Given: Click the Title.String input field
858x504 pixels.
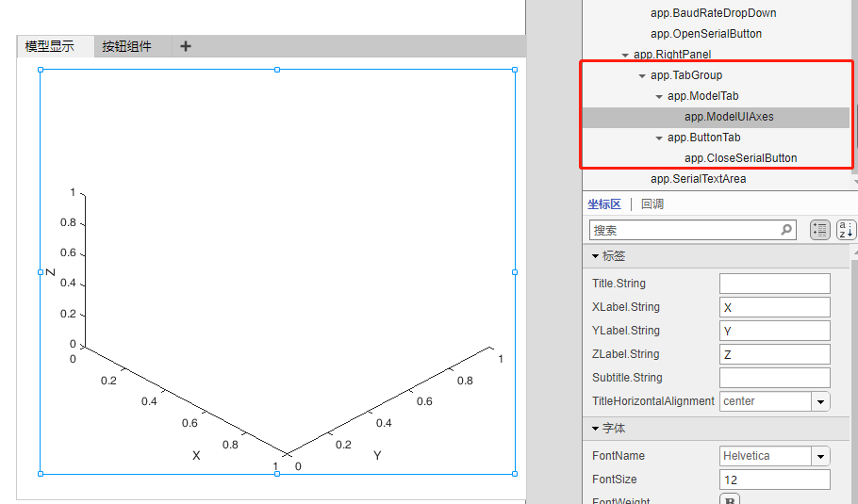Looking at the screenshot, I should click(774, 284).
